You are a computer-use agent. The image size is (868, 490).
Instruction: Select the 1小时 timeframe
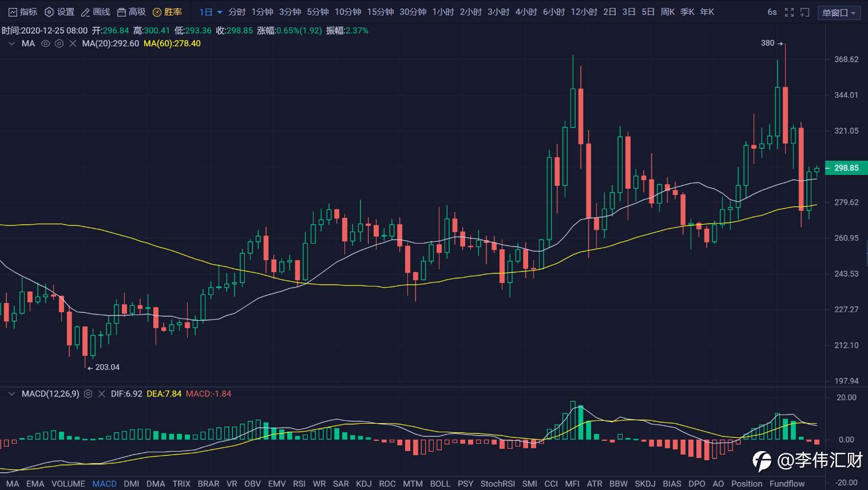coord(443,12)
